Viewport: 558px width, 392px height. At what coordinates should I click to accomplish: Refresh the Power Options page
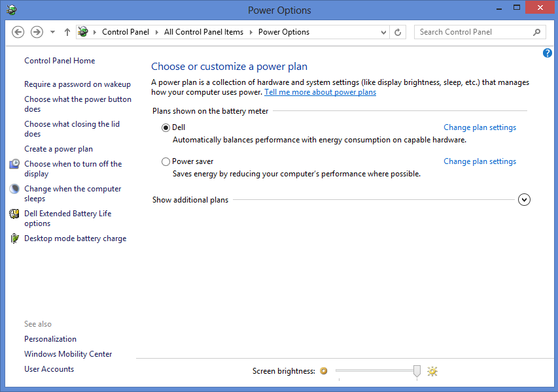click(398, 33)
